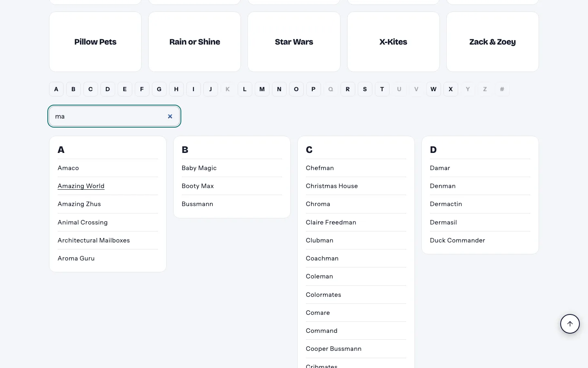
Task: Open the Denman brand link
Action: 443,186
